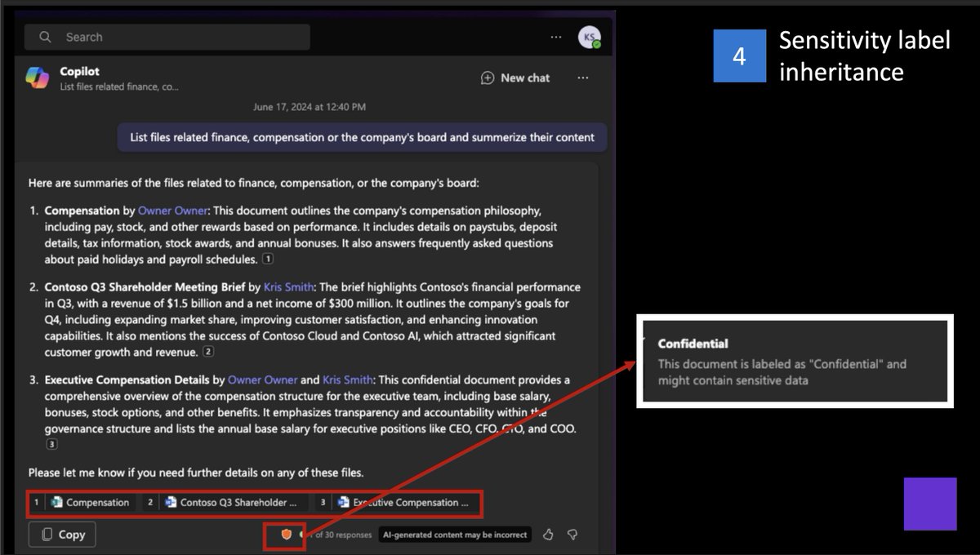Open the KS profile avatar
This screenshot has height=555, width=980.
pyautogui.click(x=589, y=37)
